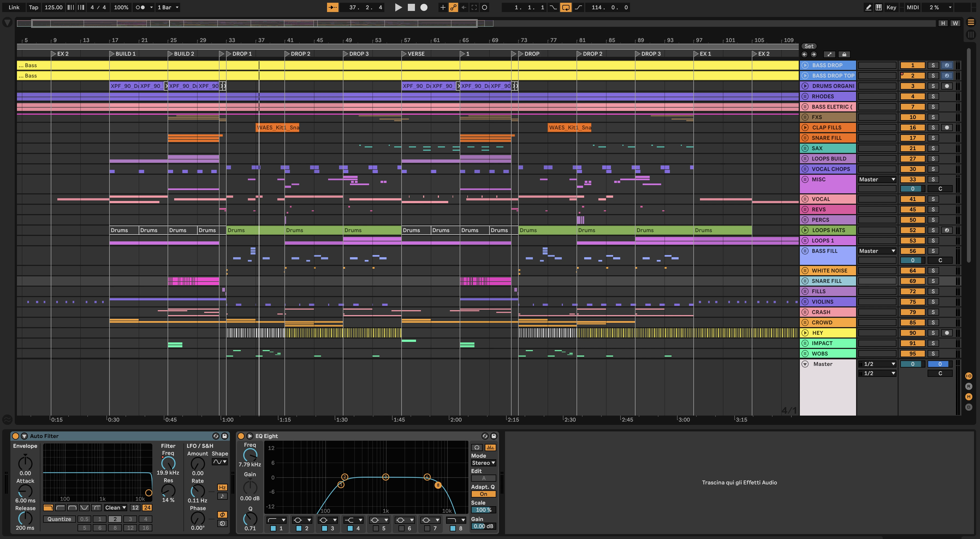Toggle the Computer MIDI Keyboard icon

point(878,7)
